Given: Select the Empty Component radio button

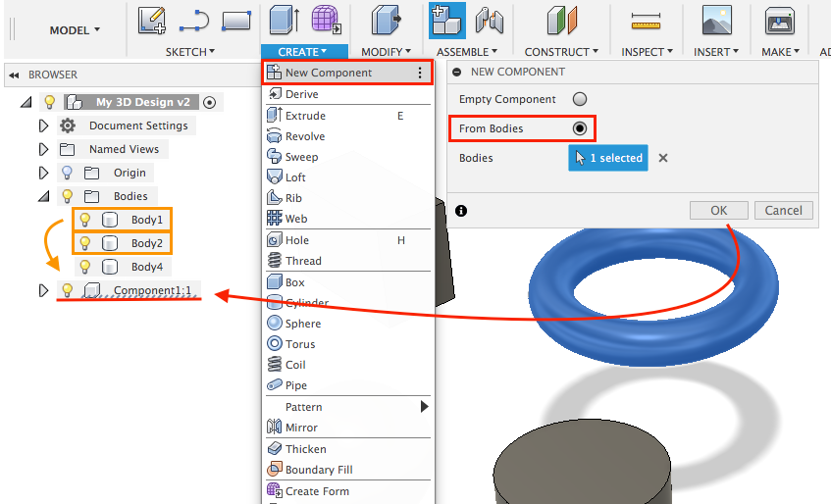Looking at the screenshot, I should 580,99.
